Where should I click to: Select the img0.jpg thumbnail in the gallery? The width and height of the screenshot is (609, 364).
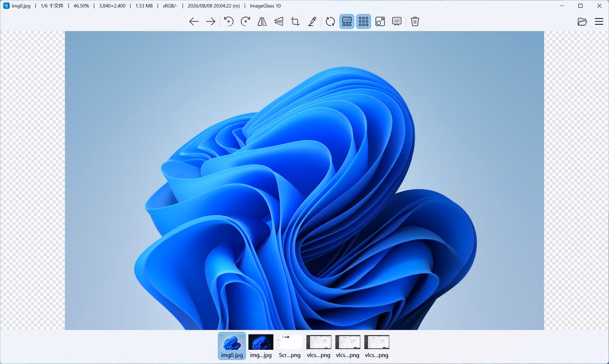(x=232, y=345)
